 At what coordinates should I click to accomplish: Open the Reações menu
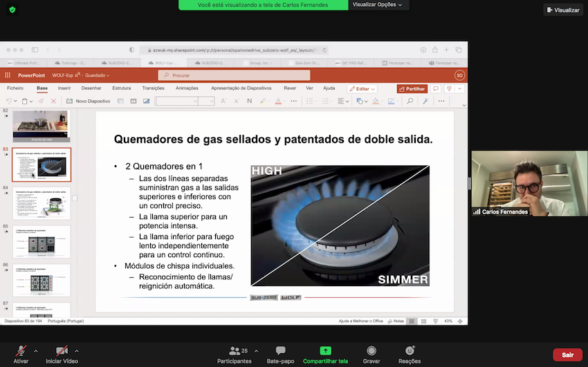coord(410,355)
